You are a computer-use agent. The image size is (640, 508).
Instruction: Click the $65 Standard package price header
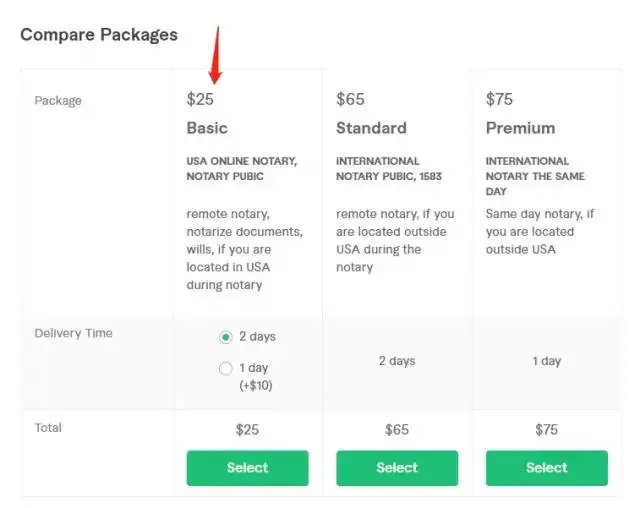(x=350, y=99)
